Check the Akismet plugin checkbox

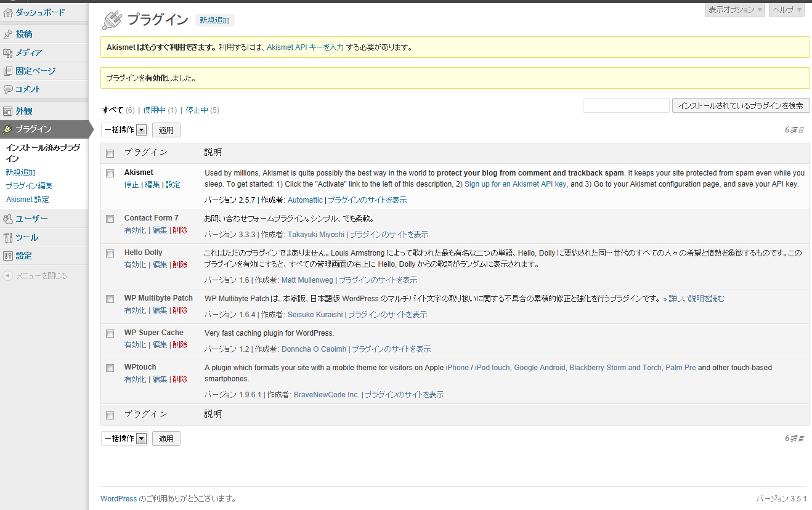(x=110, y=174)
